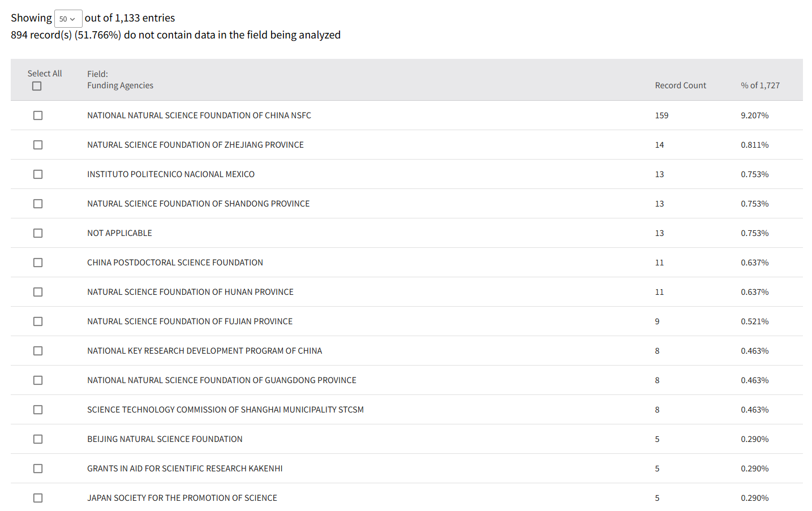Tick checkbox for National Natural Science Foundation of China NSFC
The height and width of the screenshot is (511, 812).
tap(38, 115)
